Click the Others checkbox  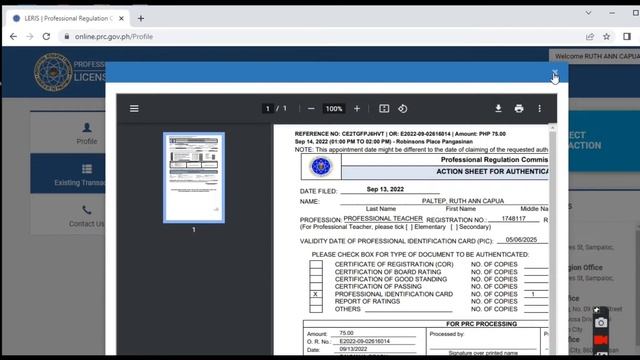[316, 309]
